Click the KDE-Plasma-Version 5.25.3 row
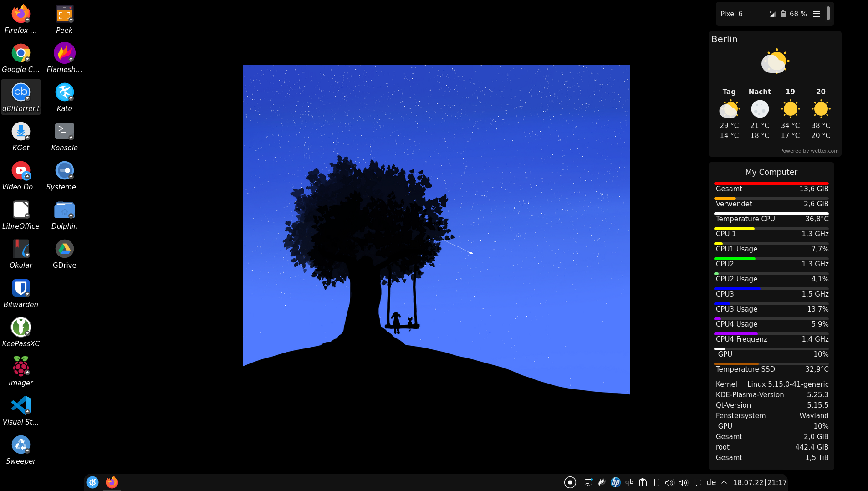 coord(771,394)
